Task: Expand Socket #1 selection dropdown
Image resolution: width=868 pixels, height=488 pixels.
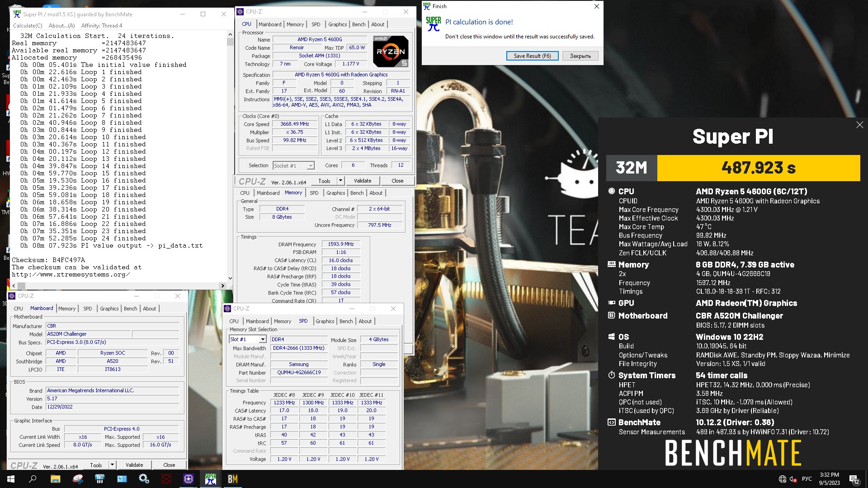Action: tap(311, 166)
